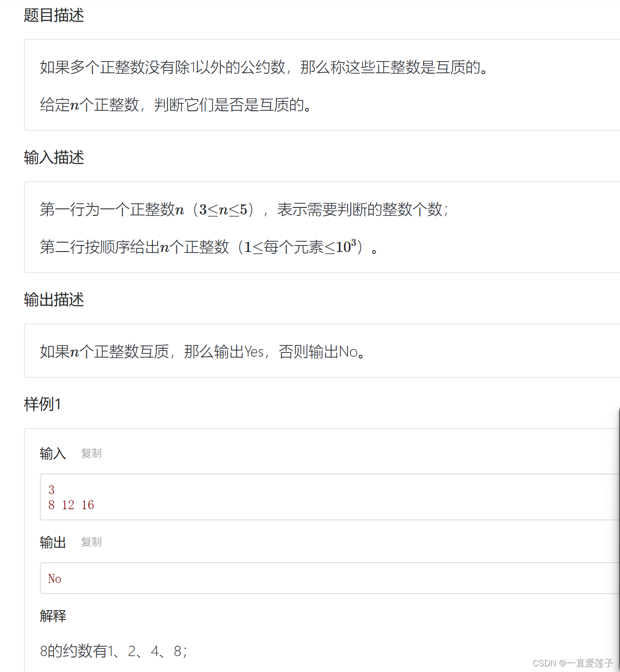Click the text 如果多个正整数没有除1以外的公约数
Screen dimensions: 620x672
point(163,67)
